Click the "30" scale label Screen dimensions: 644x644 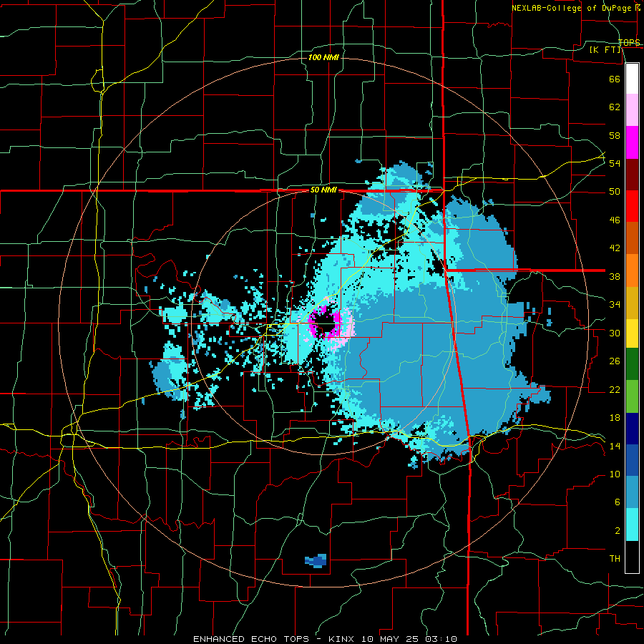point(615,333)
